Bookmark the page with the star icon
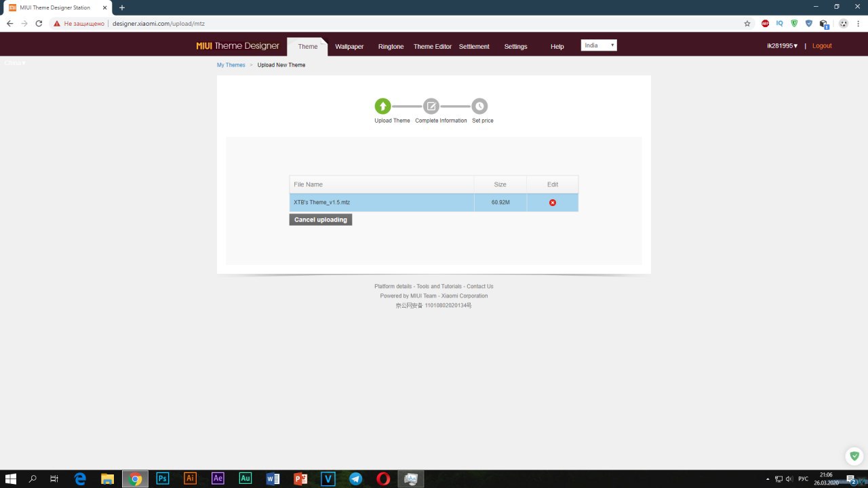868x488 pixels. [x=747, y=23]
